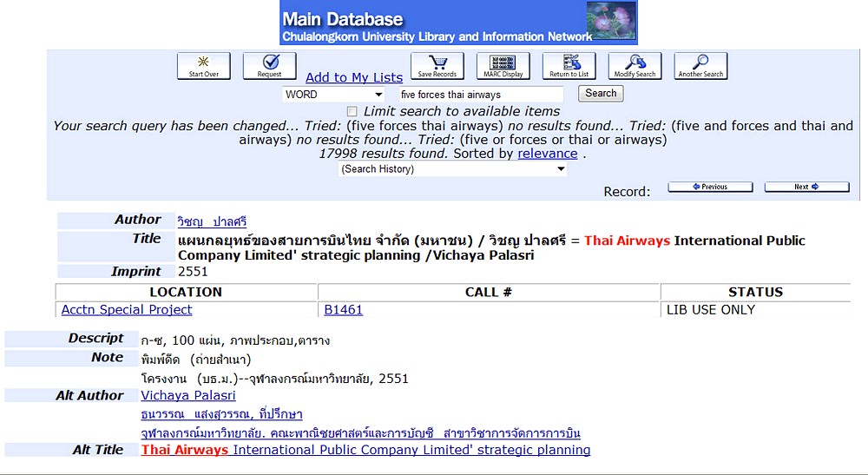Click the LIB USE ONLY status text

pos(711,310)
